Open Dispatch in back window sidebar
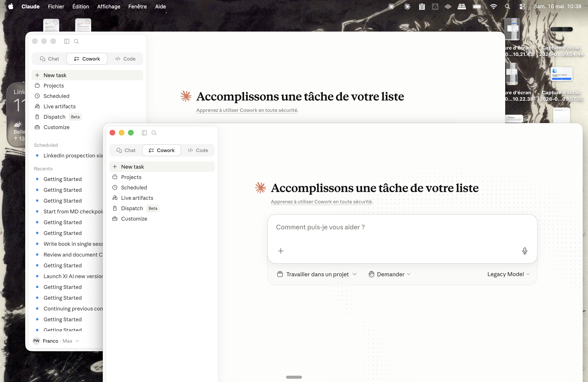The image size is (588, 382). point(87,117)
